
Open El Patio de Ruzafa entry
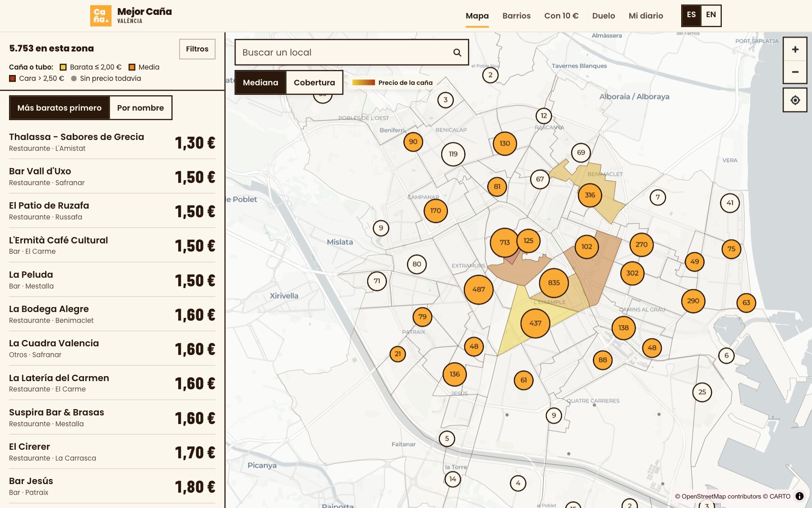coord(112,211)
